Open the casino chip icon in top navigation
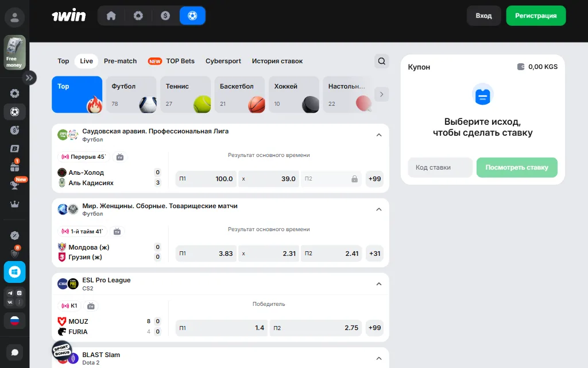 (x=138, y=16)
